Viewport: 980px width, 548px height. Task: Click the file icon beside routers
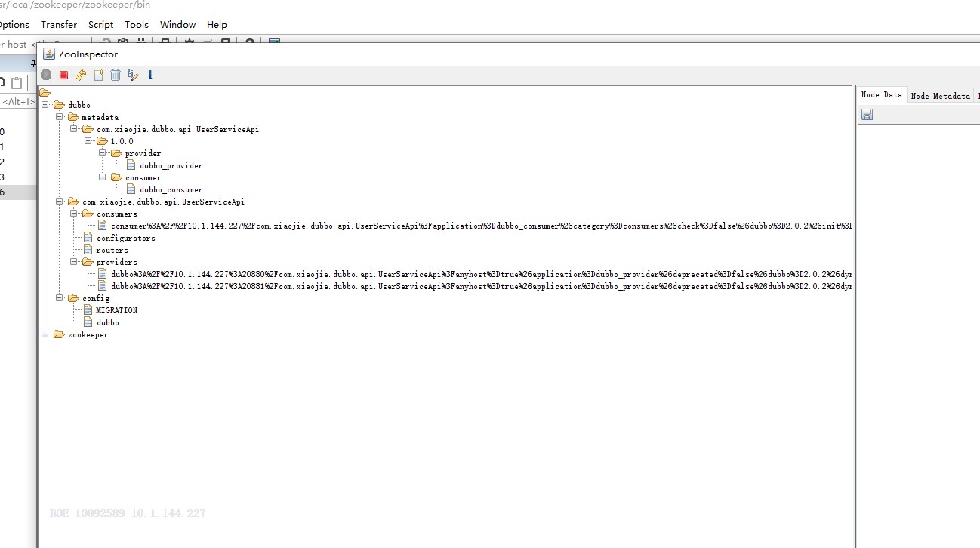click(x=88, y=250)
